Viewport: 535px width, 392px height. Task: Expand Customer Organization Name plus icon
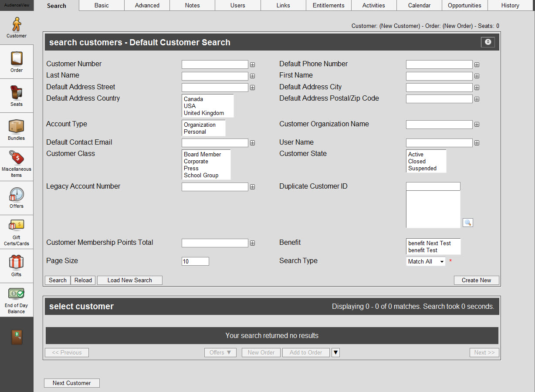[x=477, y=125]
